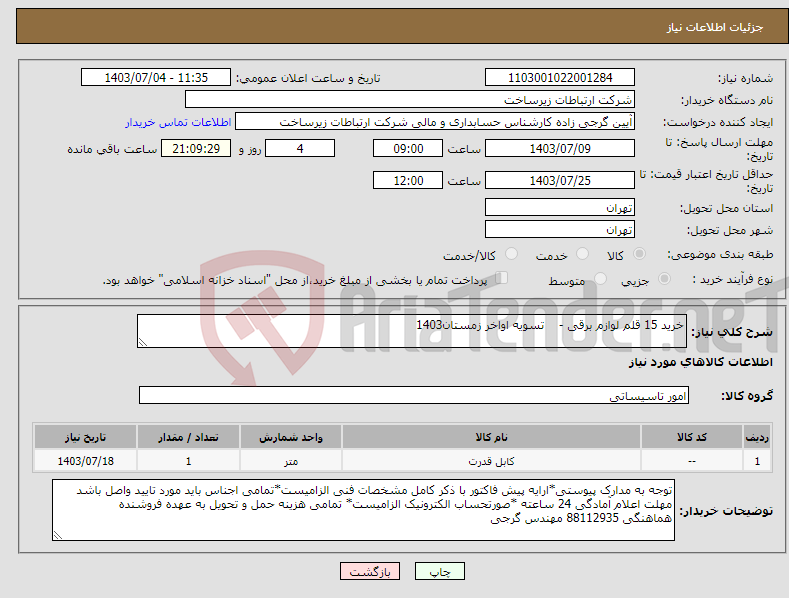Image resolution: width=789 pixels, height=598 pixels.
Task: Click the چاپ print button
Action: click(x=440, y=571)
